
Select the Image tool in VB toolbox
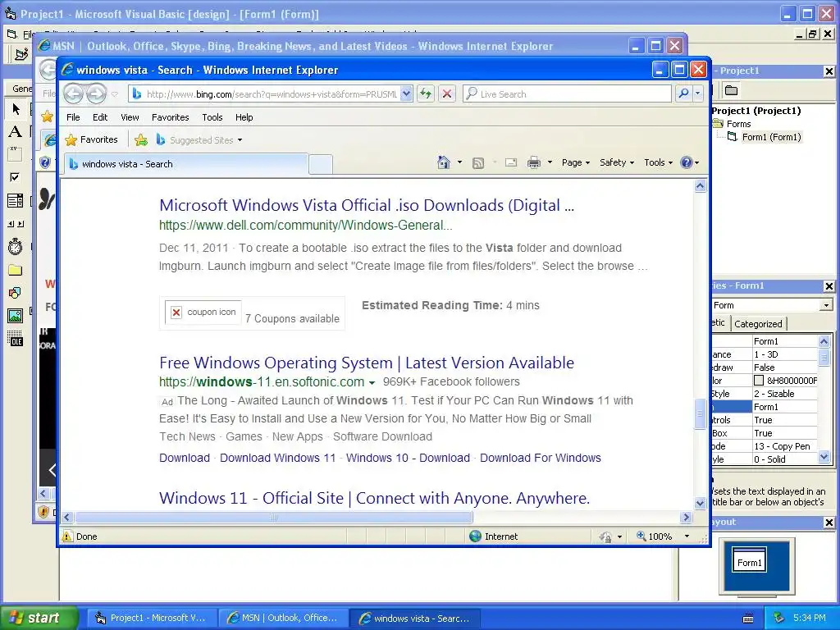[x=15, y=316]
